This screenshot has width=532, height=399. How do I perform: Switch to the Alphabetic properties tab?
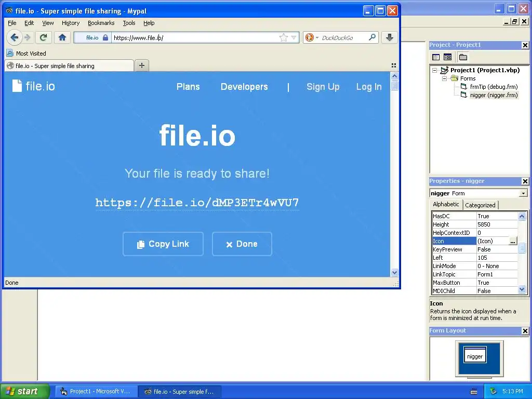[446, 204]
